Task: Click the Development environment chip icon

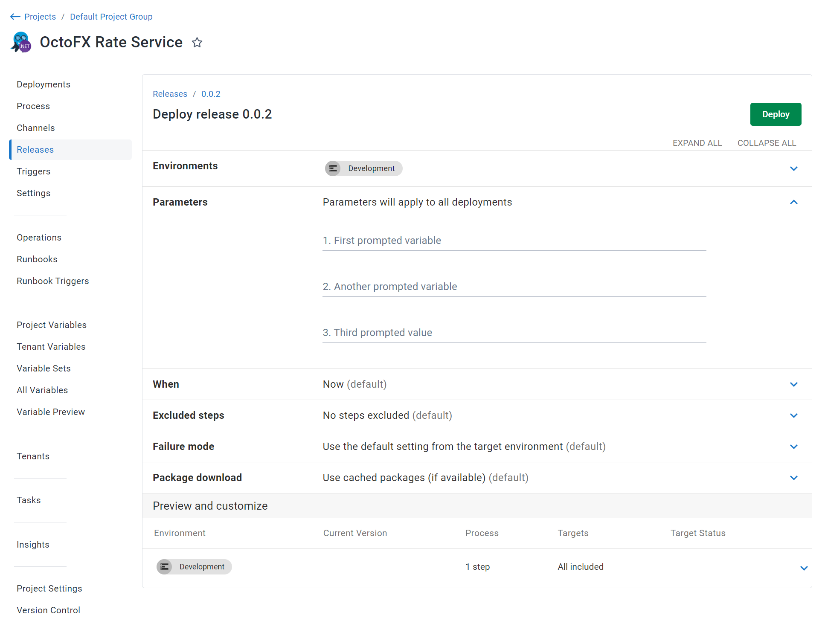Action: coord(333,168)
